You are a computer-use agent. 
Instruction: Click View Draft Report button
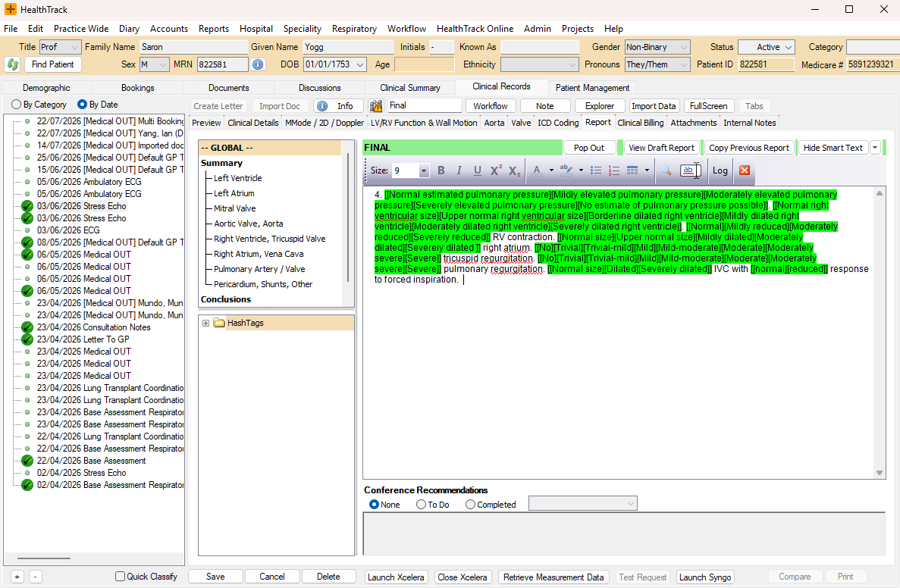661,148
